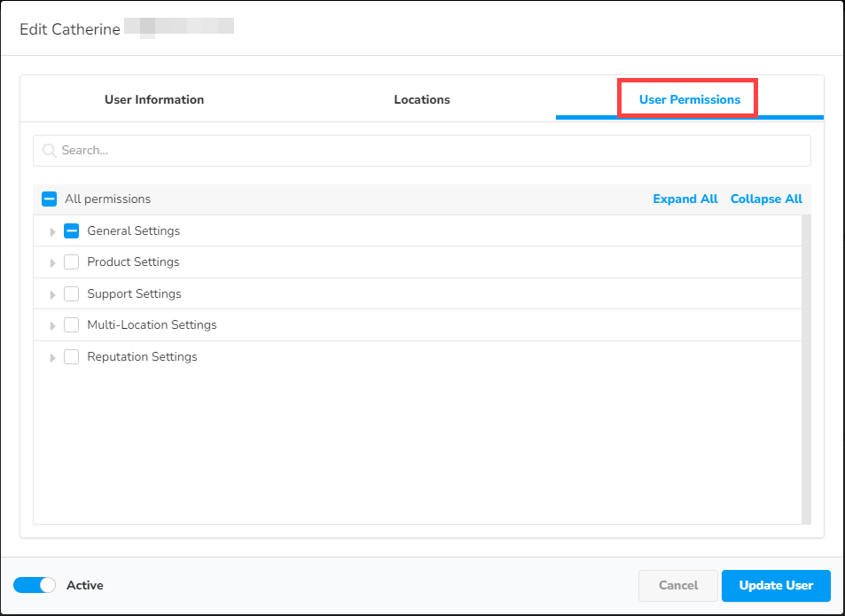The height and width of the screenshot is (616, 845).
Task: Expand the Multi-Location Settings tree item
Action: click(52, 324)
